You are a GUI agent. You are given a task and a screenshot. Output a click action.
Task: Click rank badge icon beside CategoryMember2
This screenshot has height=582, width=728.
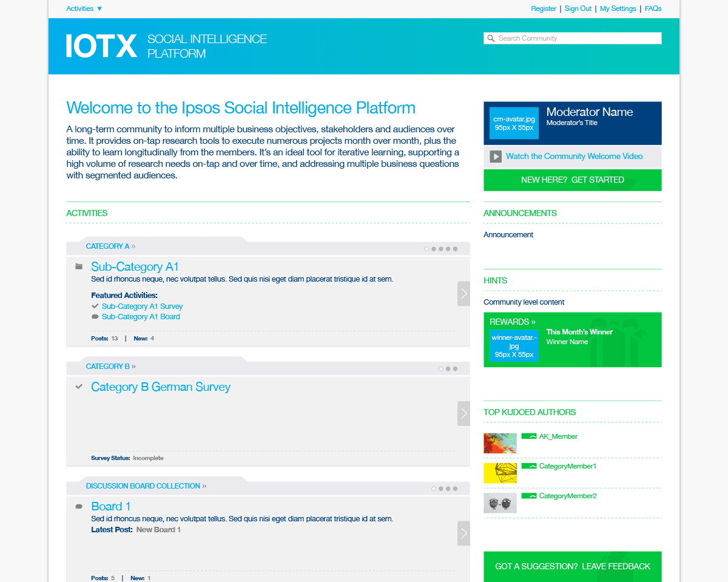(529, 495)
